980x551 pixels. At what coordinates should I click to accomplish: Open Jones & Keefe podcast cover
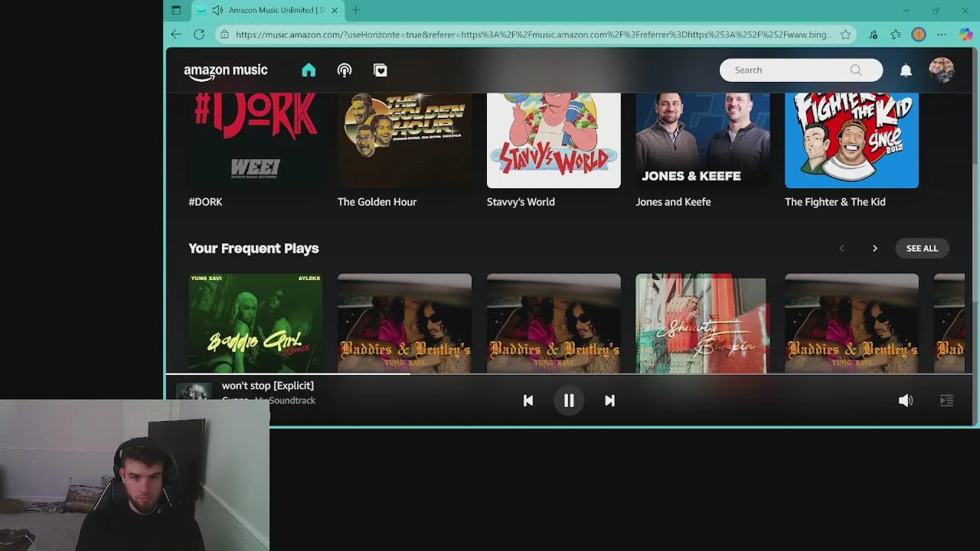point(702,140)
